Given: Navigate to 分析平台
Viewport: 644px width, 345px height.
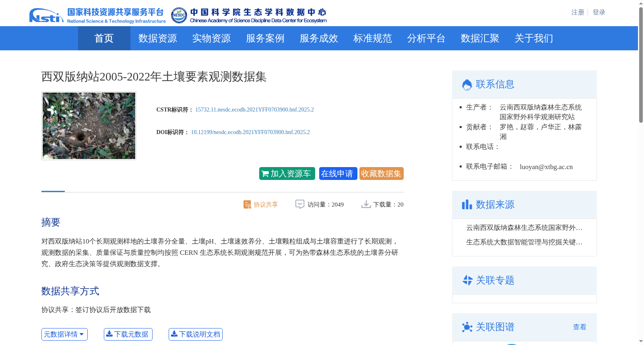Looking at the screenshot, I should coord(426,38).
